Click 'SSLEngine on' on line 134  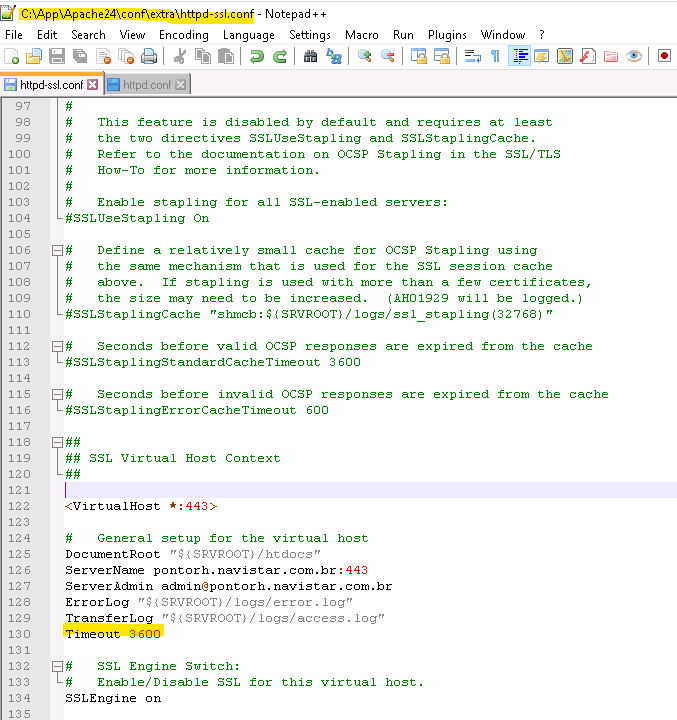tap(113, 698)
